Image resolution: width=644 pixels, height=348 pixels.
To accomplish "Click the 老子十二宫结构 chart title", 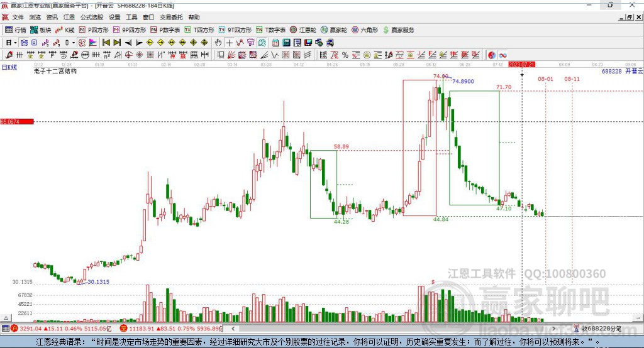I will [x=55, y=72].
